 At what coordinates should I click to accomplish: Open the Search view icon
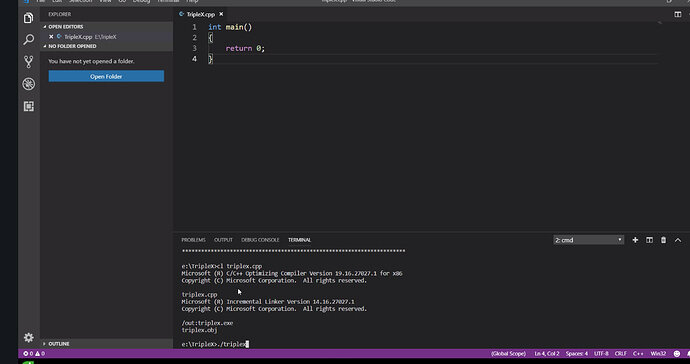pos(29,40)
